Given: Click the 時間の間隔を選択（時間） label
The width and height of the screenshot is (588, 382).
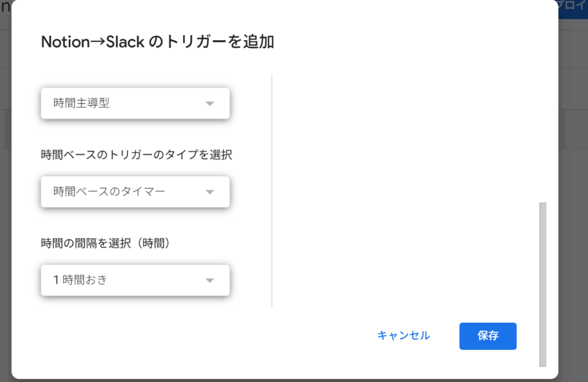Looking at the screenshot, I should coord(106,243).
